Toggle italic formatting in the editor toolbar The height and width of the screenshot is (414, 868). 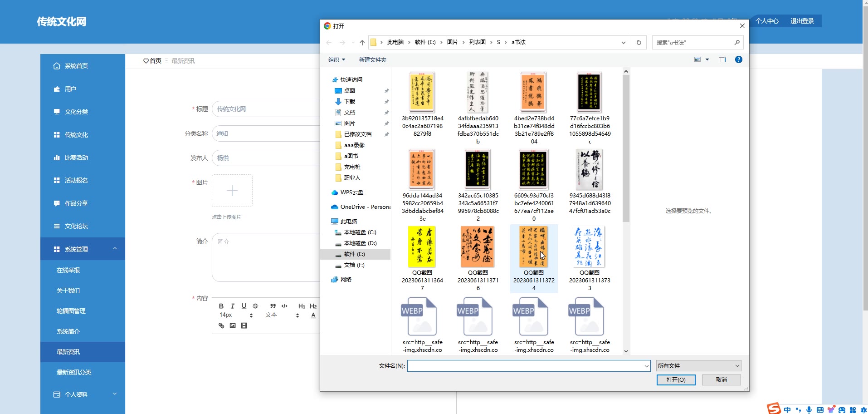click(x=233, y=306)
